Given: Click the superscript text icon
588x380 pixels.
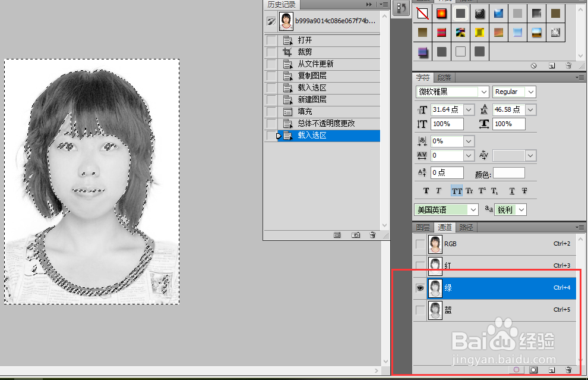Looking at the screenshot, I should [x=482, y=191].
